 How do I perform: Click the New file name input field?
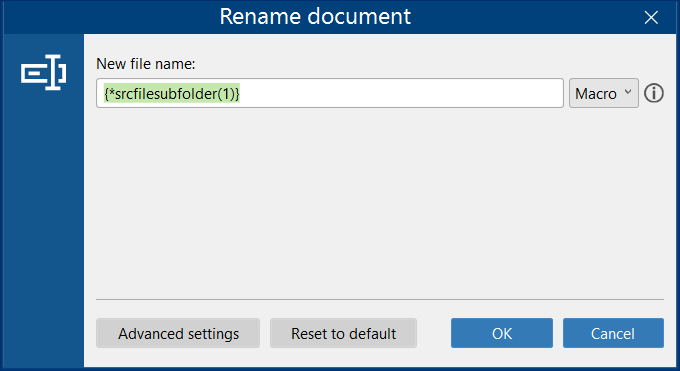pos(330,93)
